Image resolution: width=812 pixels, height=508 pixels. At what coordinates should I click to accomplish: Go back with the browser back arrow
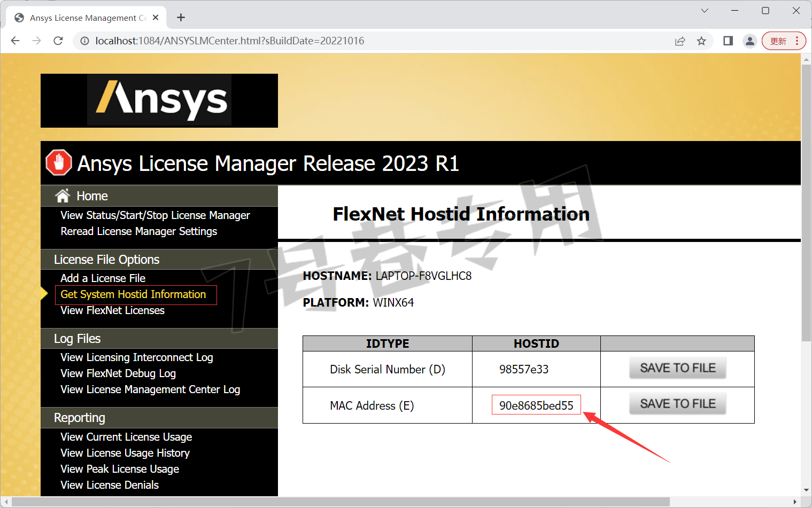(16, 41)
